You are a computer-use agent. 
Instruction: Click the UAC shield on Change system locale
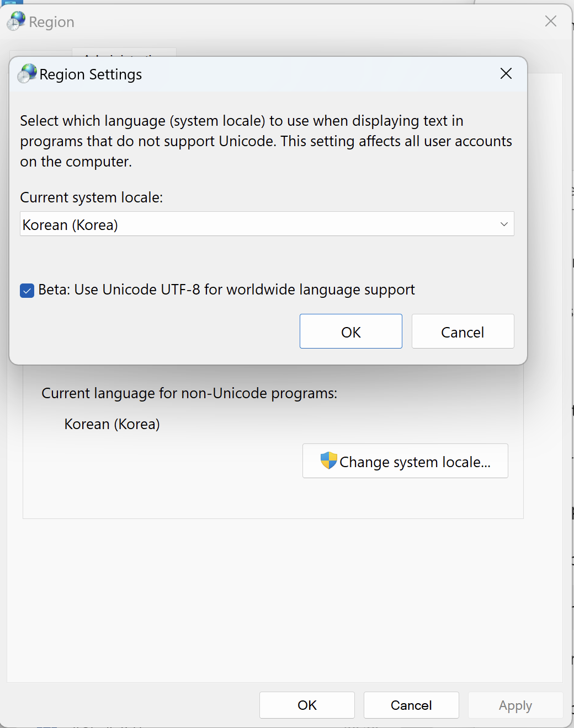point(328,461)
